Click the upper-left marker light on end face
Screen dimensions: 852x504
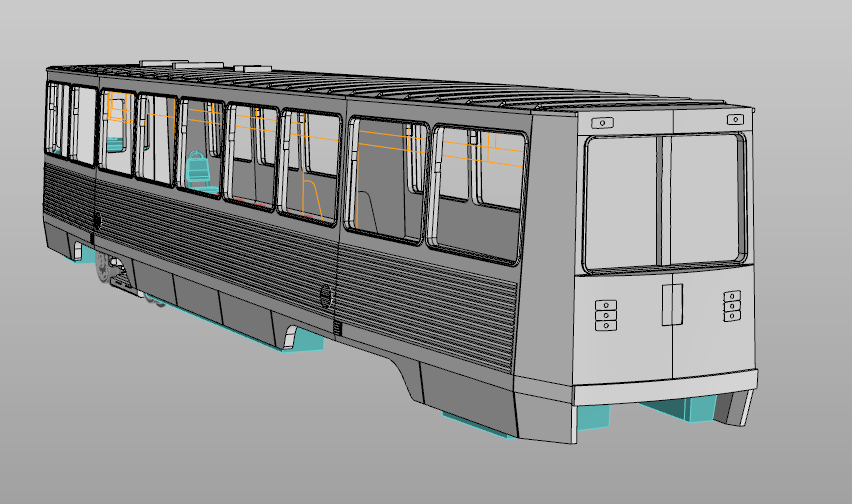[x=603, y=123]
